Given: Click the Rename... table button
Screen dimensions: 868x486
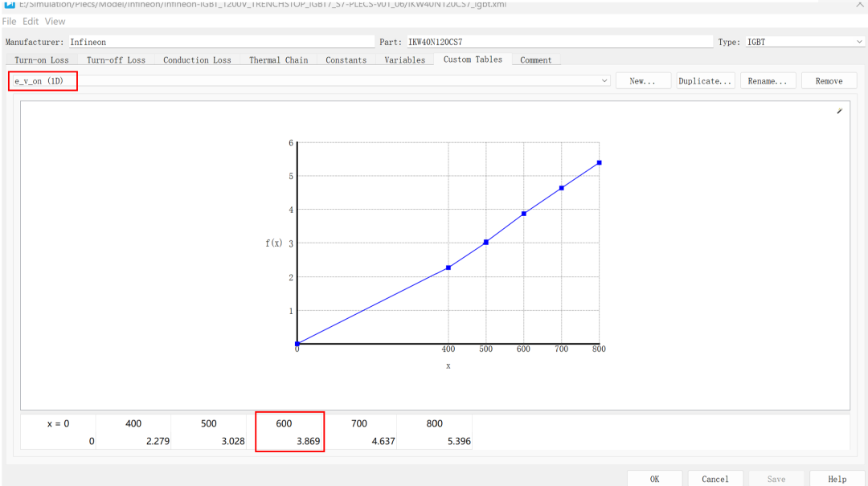Looking at the screenshot, I should click(x=768, y=81).
